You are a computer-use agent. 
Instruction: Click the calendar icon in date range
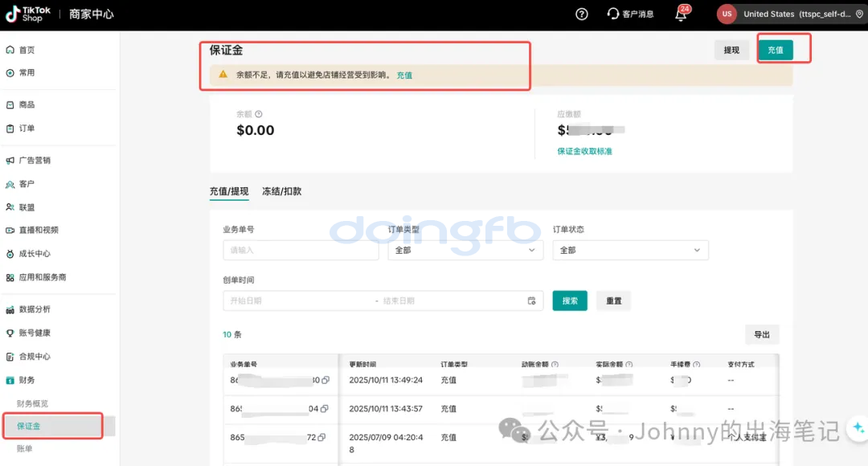click(531, 300)
